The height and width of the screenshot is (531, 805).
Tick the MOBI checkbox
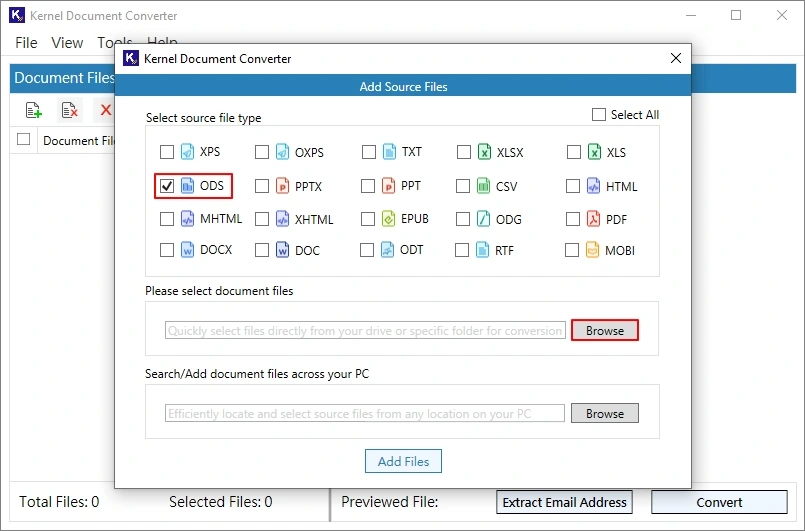click(572, 250)
